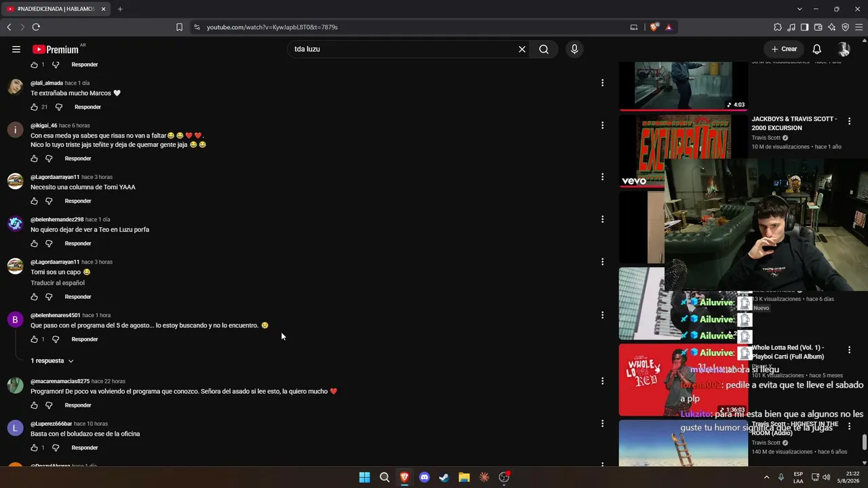This screenshot has height=488, width=868.
Task: Reply to the 'Basta con el boludazo' comment
Action: pos(85,448)
